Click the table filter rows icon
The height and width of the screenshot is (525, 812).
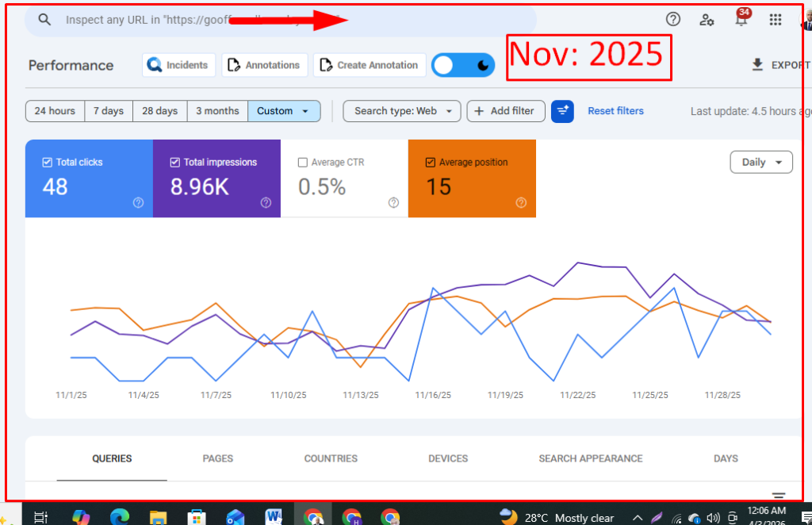tap(779, 494)
